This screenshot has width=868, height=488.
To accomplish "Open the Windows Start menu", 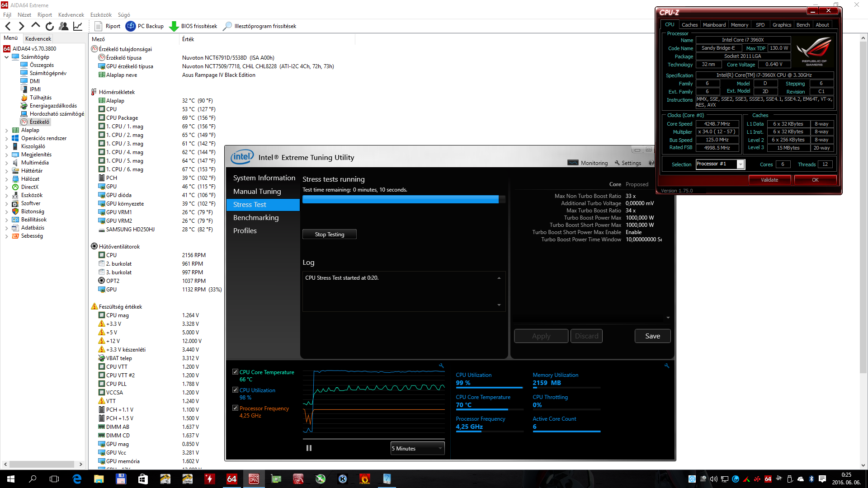I will (x=11, y=479).
